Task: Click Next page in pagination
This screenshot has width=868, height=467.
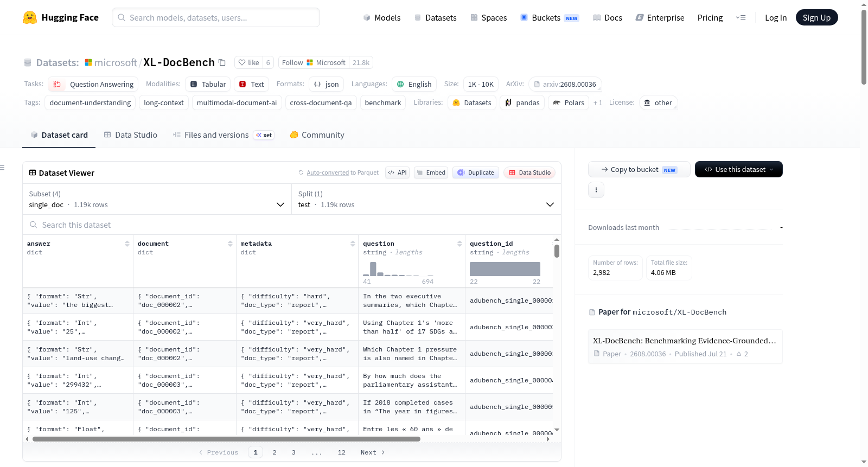Action: (x=373, y=452)
